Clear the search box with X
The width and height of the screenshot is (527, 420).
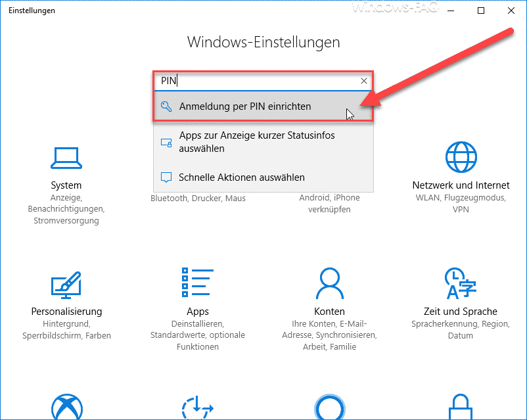click(x=363, y=81)
